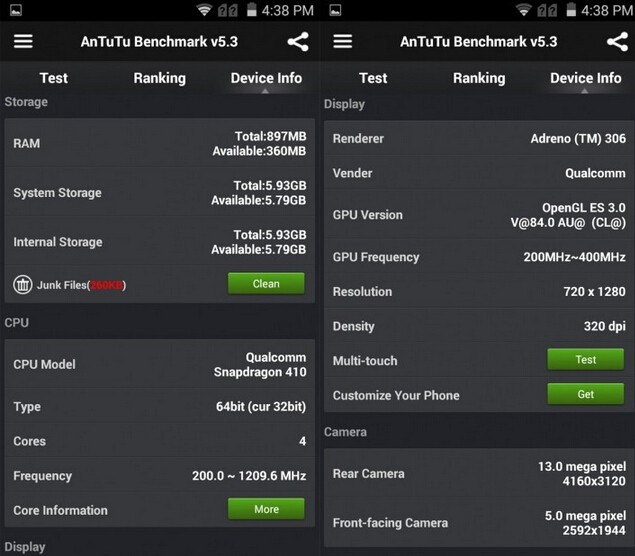635x556 pixels.
Task: Open the Ranking tab on right screen
Action: (479, 78)
